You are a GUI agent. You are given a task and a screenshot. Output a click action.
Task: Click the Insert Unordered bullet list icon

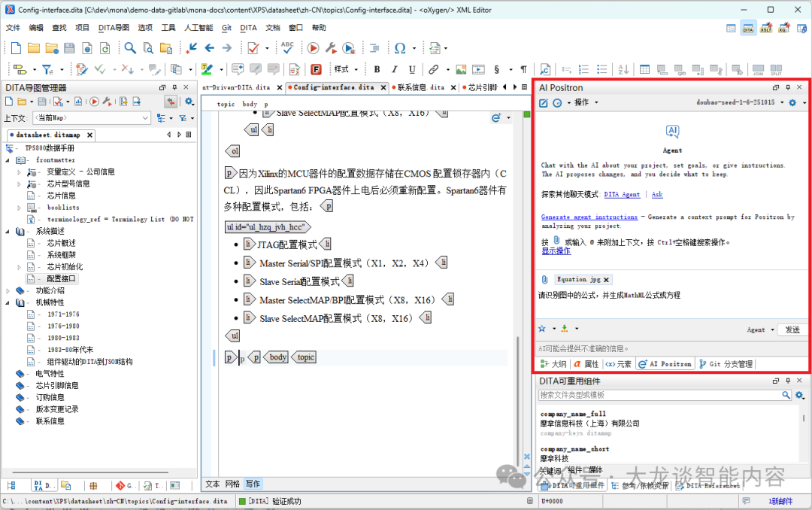[x=601, y=69]
